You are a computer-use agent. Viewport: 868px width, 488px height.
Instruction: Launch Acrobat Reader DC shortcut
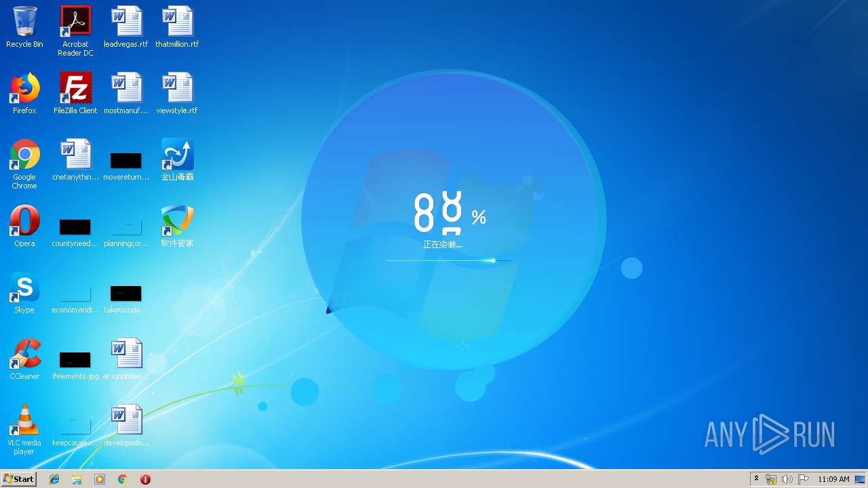coord(75,31)
